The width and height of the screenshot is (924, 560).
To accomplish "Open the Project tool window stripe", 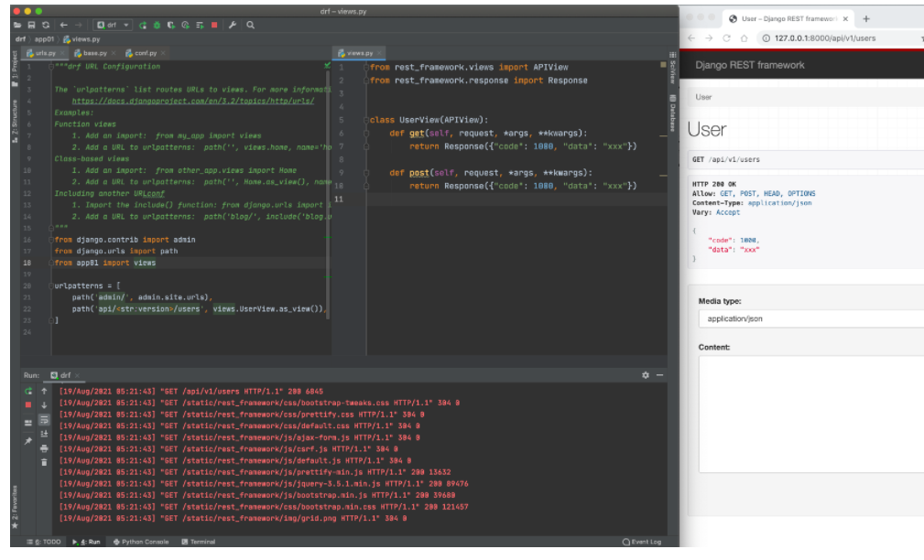I will 15,70.
